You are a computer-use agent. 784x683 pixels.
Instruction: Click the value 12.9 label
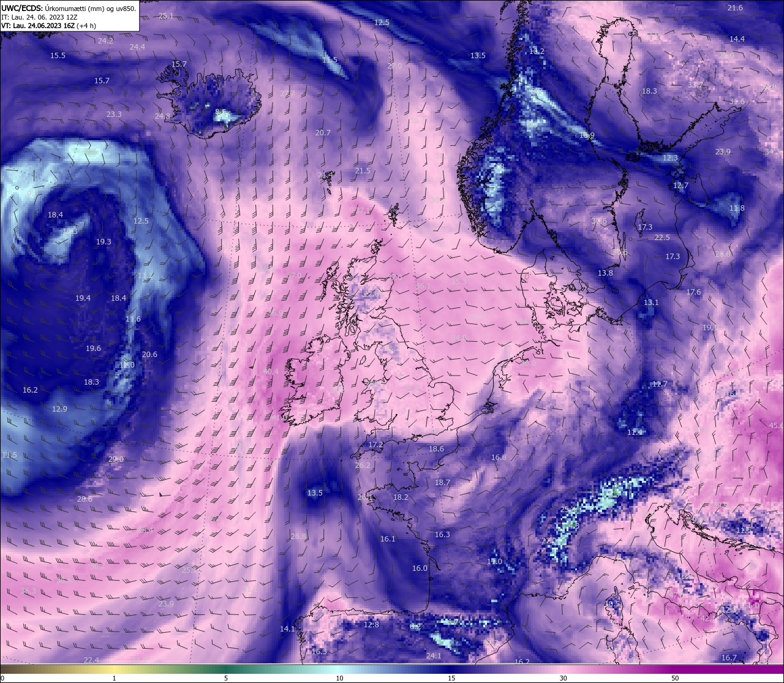59,409
